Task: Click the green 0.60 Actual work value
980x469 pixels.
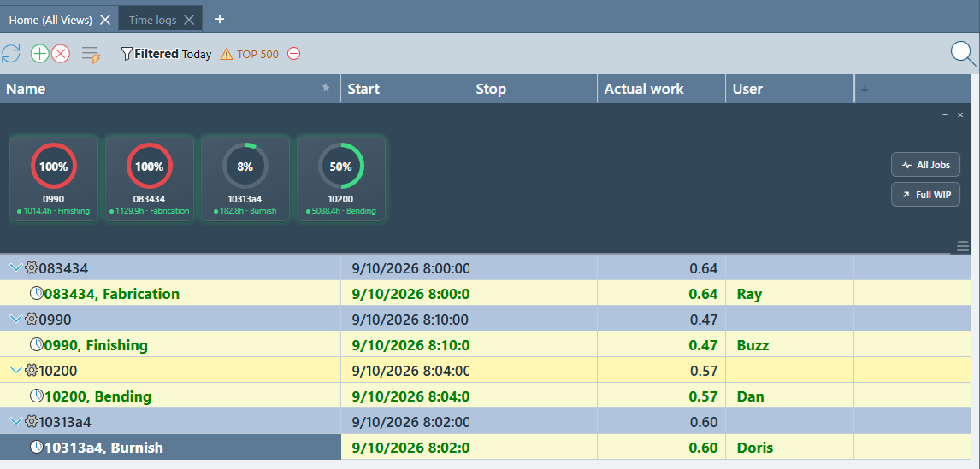Action: [703, 447]
